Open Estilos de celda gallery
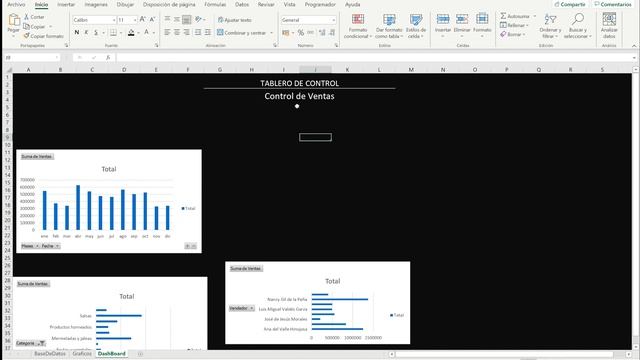 tap(416, 26)
